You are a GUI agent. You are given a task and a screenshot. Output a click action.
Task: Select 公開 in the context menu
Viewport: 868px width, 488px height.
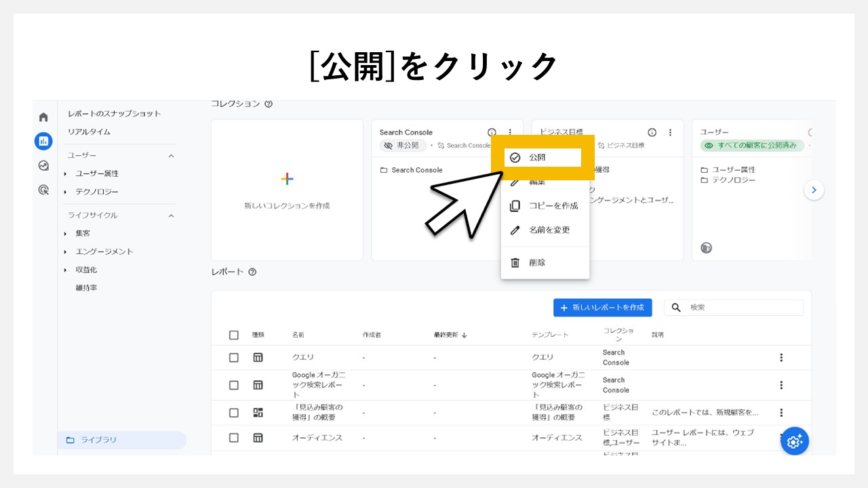click(537, 157)
